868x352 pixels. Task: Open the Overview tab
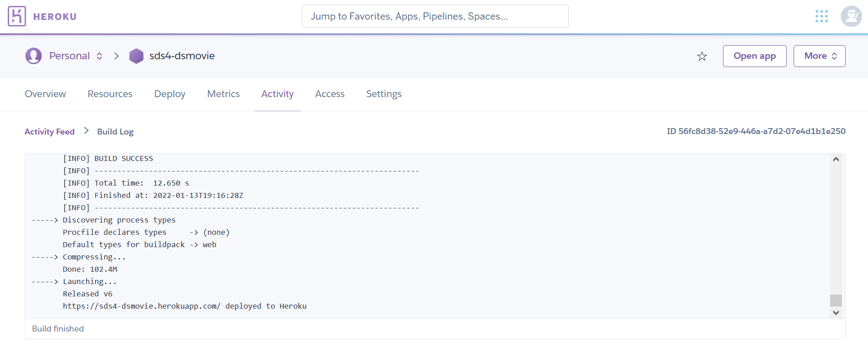45,94
